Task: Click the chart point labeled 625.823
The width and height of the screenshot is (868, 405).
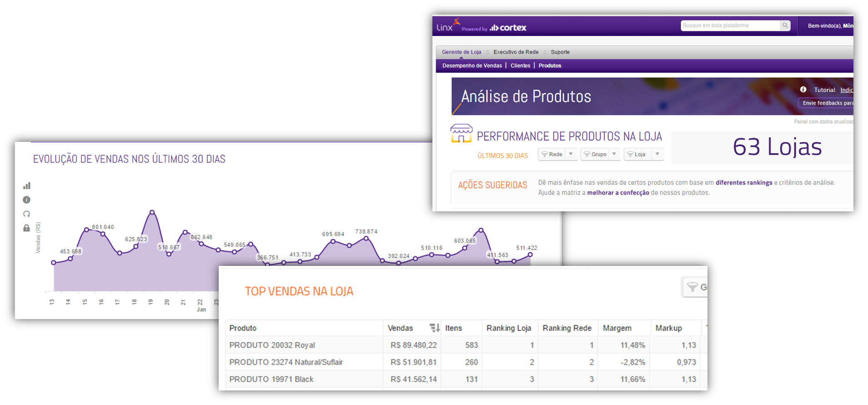Action: coord(136,246)
